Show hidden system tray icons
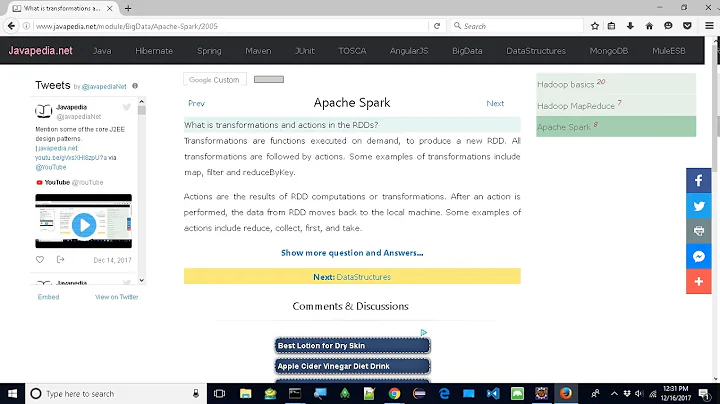The width and height of the screenshot is (720, 404). tap(614, 394)
